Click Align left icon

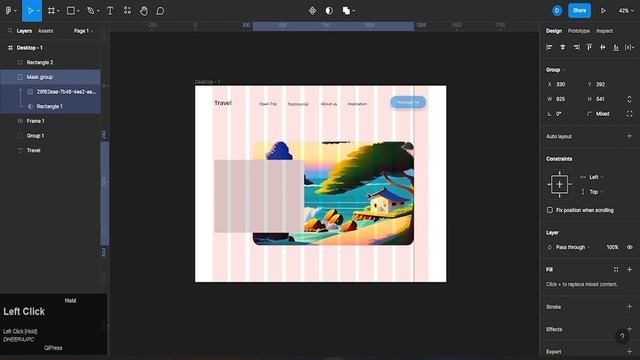point(549,47)
